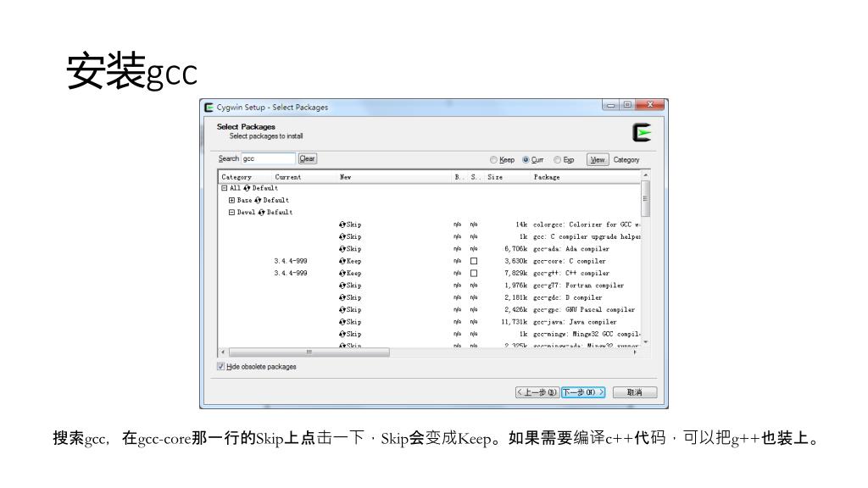The image size is (868, 488).
Task: Click the Keep cycle icon for gcc-g++
Action: 342,274
